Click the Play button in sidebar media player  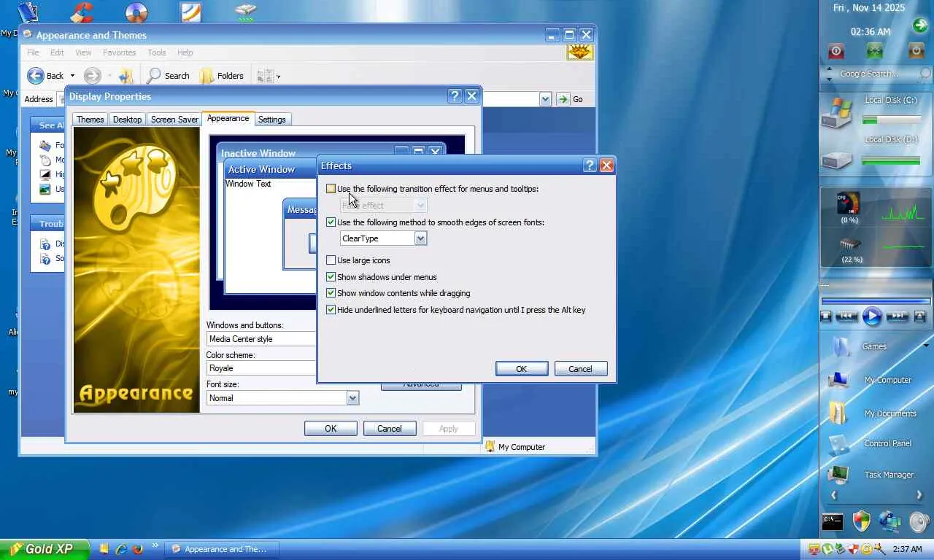(x=872, y=316)
